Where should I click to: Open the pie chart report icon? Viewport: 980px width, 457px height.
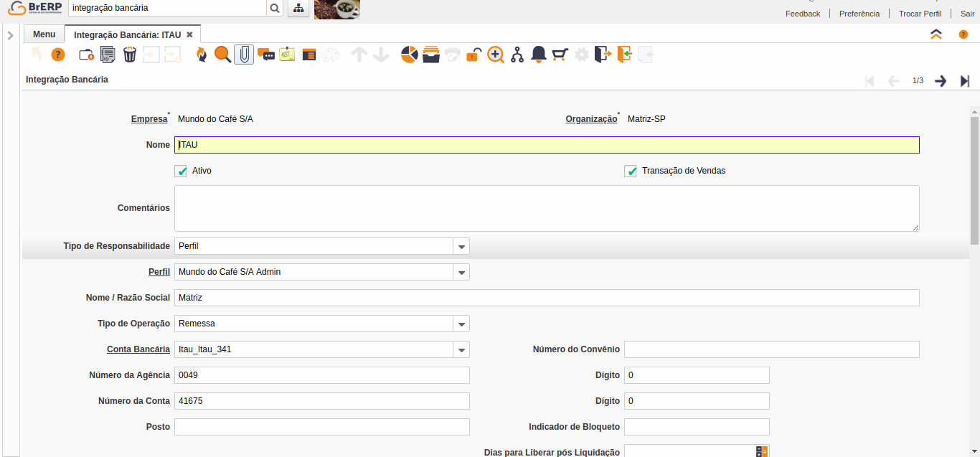[x=409, y=55]
